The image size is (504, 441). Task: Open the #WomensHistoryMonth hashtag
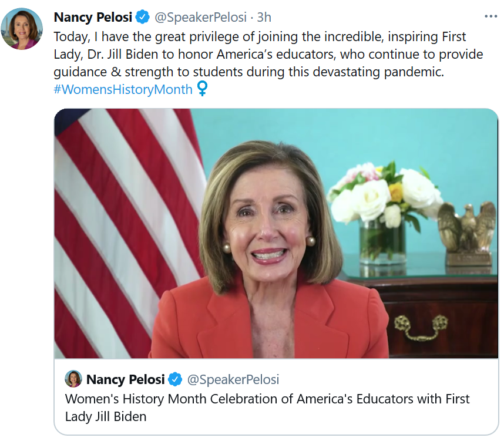pos(123,89)
